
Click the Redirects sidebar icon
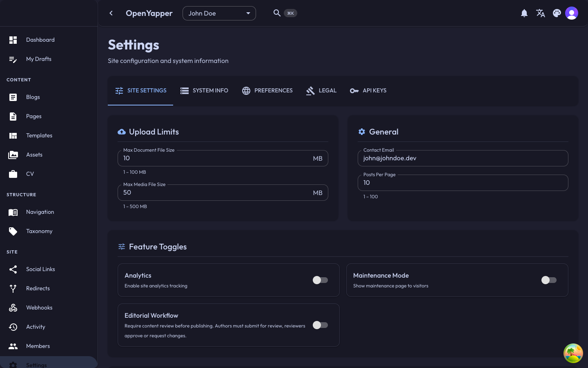13,288
